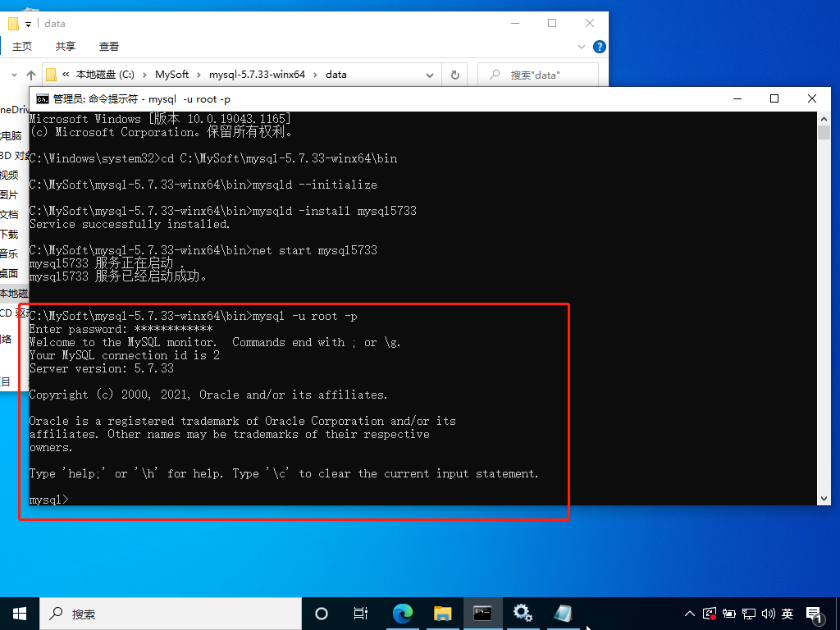Expand the Explorer ribbon chevron

[582, 47]
